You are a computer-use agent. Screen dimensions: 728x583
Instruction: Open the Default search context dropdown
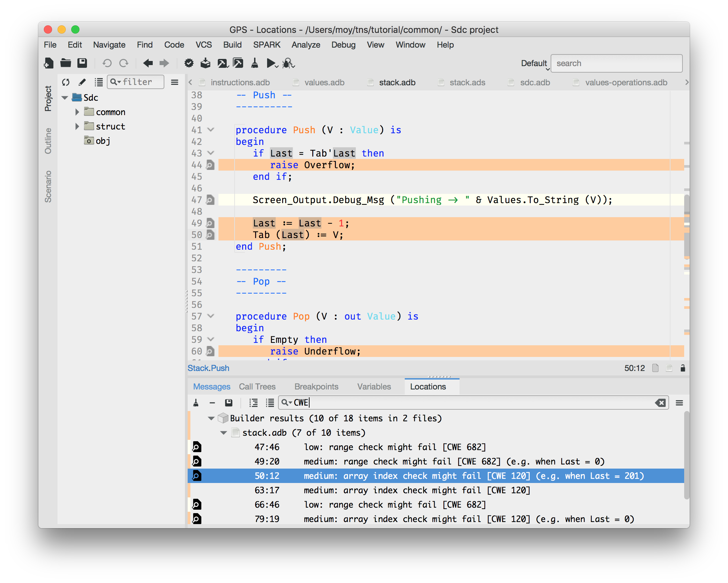535,64
